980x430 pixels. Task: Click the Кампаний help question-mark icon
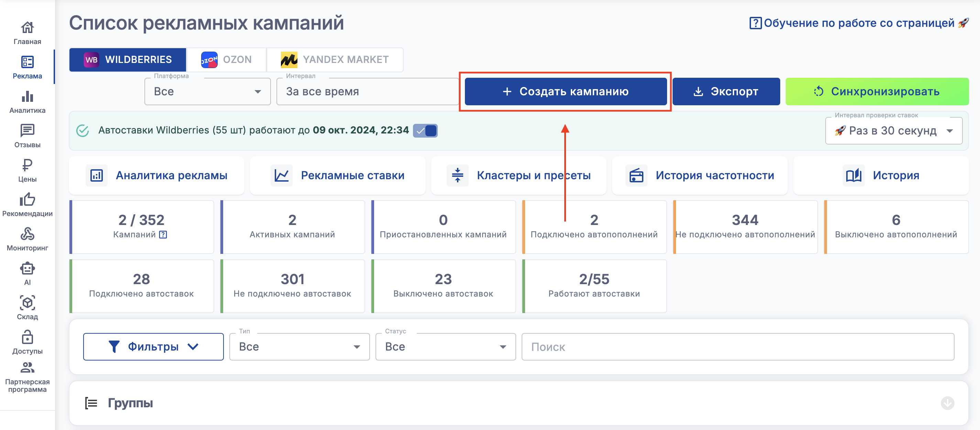(x=163, y=234)
